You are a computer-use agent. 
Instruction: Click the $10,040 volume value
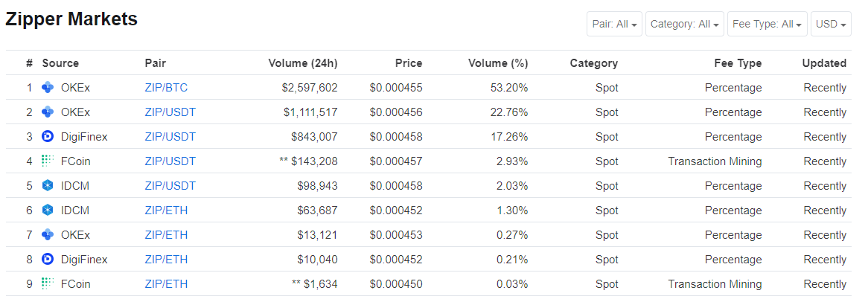coord(317,259)
